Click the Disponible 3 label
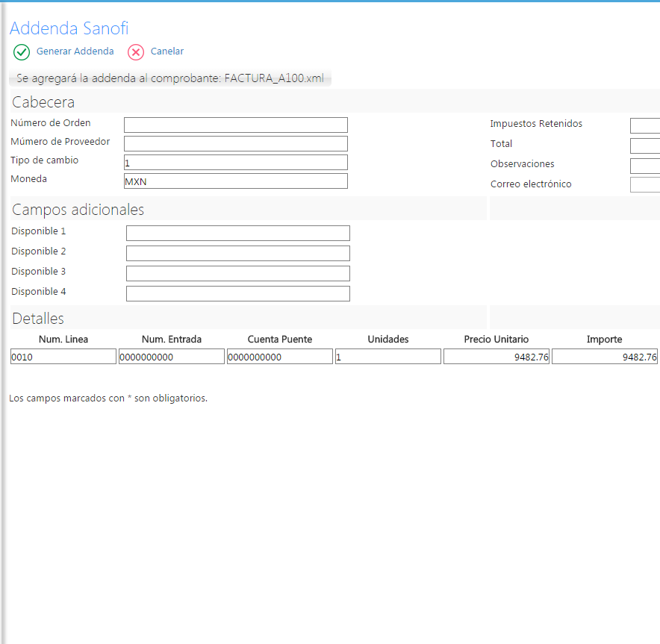Image resolution: width=660 pixels, height=644 pixels. 39,272
